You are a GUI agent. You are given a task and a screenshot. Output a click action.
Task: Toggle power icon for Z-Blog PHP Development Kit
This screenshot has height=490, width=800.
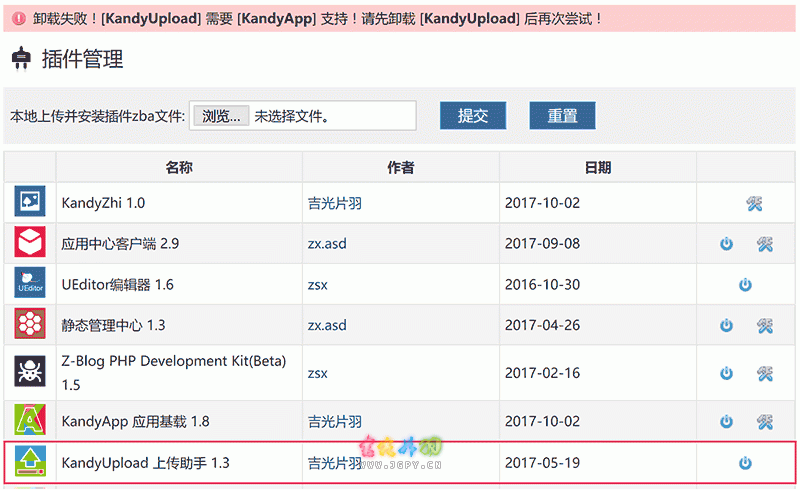pos(727,373)
